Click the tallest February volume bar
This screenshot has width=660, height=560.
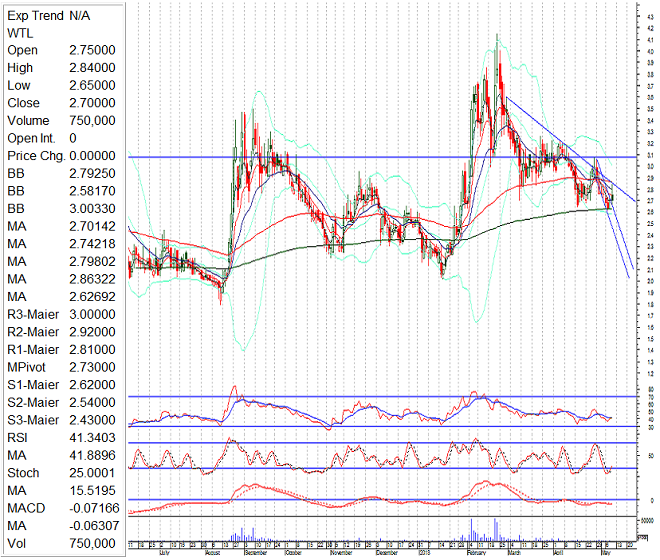click(497, 528)
